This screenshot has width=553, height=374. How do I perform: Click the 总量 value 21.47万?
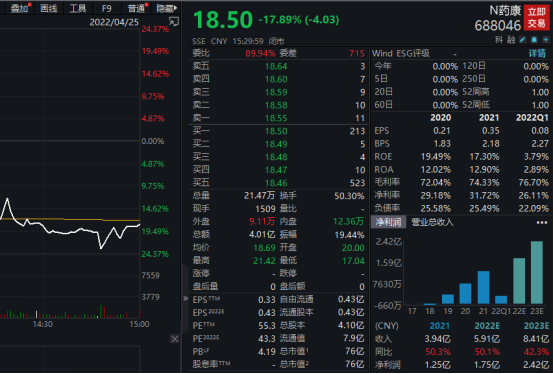[x=259, y=195]
